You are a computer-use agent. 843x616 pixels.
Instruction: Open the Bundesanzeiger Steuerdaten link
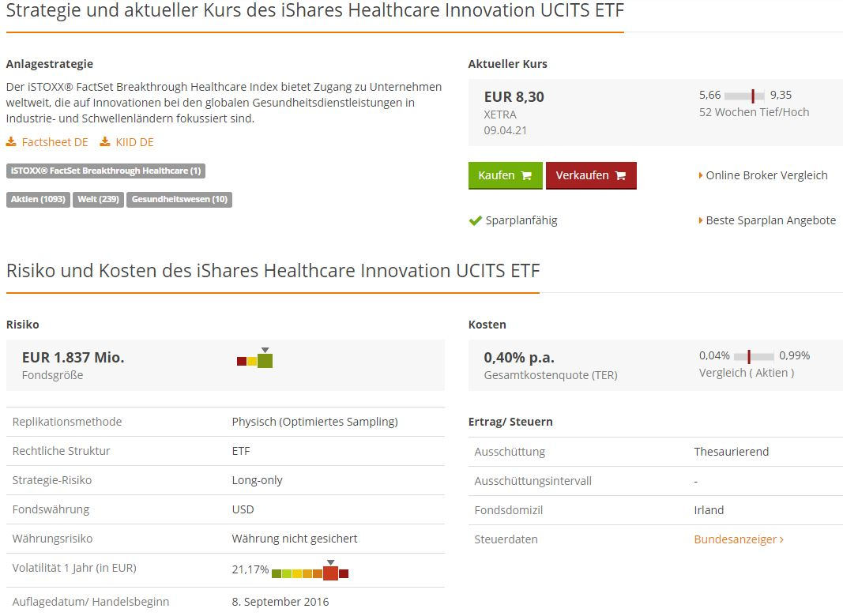(x=735, y=539)
